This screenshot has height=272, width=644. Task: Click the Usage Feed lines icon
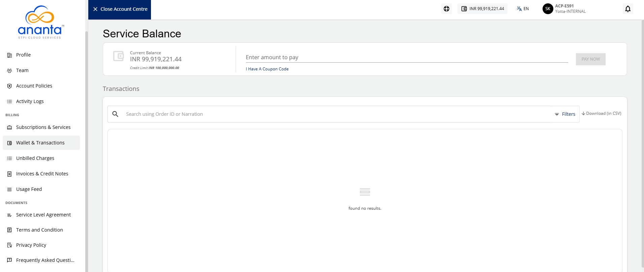(x=9, y=190)
